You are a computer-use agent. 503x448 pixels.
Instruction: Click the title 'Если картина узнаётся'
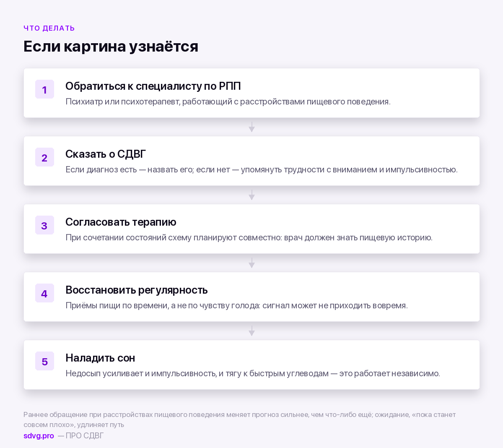(111, 46)
